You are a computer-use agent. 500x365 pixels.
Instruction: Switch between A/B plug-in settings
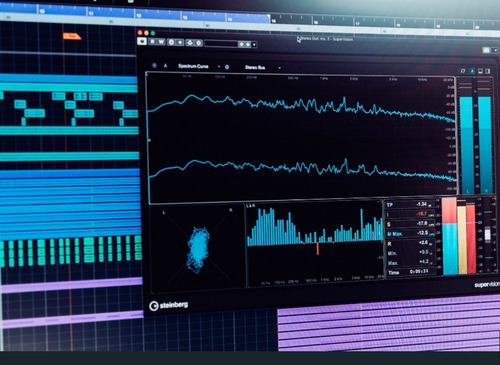point(171,42)
